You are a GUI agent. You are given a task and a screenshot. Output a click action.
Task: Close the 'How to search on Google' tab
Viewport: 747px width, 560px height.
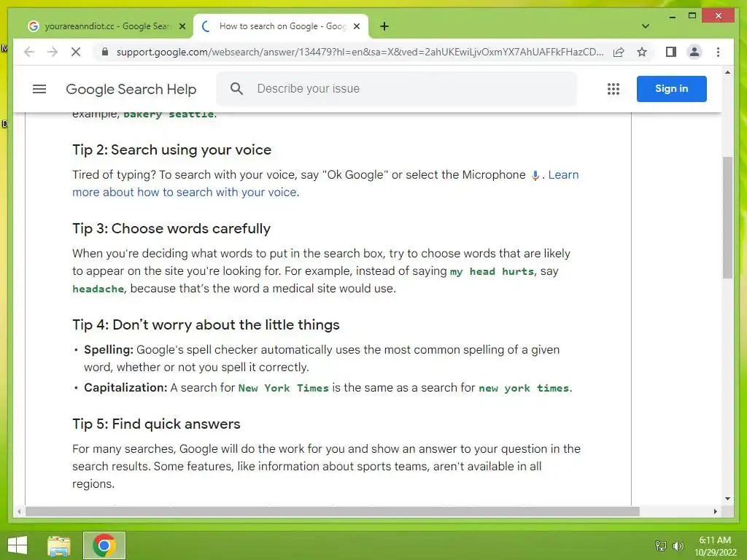(356, 26)
